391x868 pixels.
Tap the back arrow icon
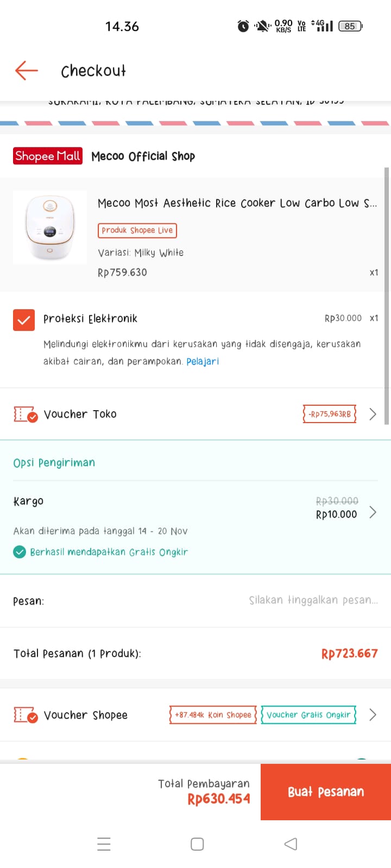coord(26,71)
